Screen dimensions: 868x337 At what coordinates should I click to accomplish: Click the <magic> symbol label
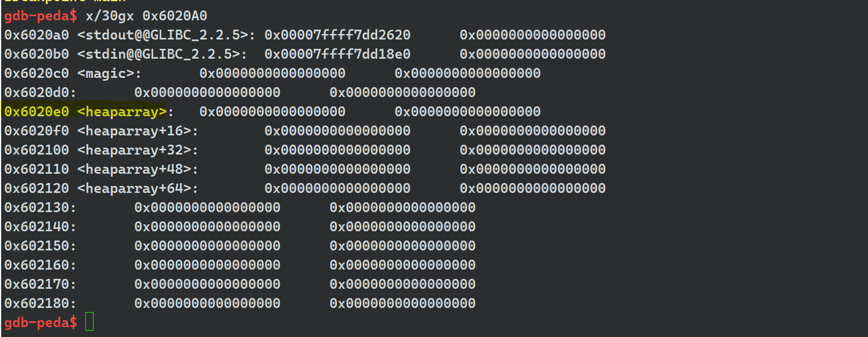point(109,73)
